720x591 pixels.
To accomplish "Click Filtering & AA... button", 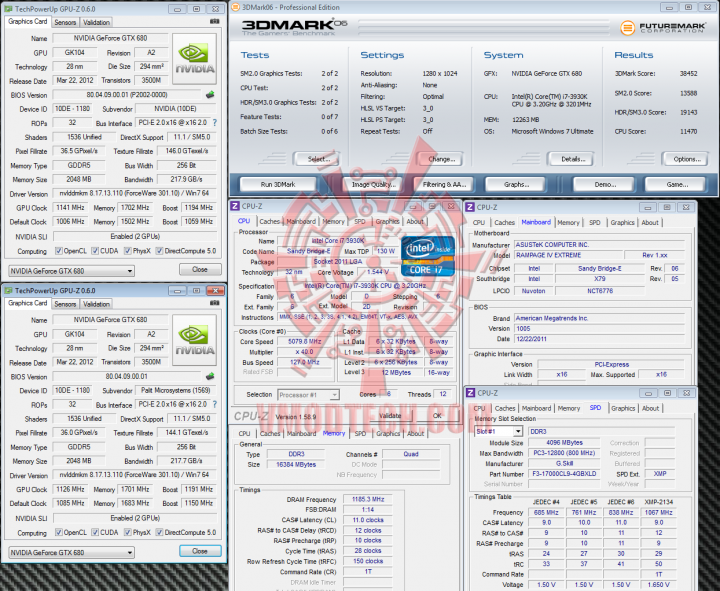I will 444,184.
